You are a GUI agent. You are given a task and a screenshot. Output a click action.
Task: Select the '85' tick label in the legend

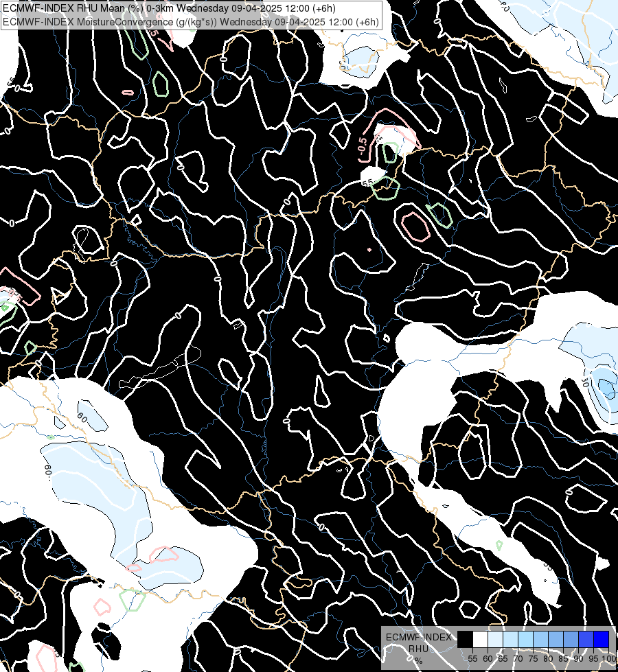tap(563, 659)
